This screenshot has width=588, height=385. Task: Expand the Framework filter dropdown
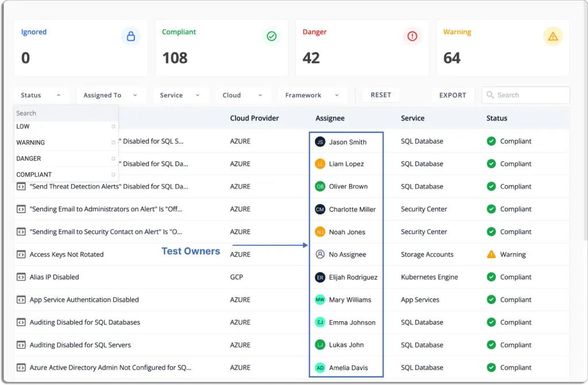coord(312,95)
